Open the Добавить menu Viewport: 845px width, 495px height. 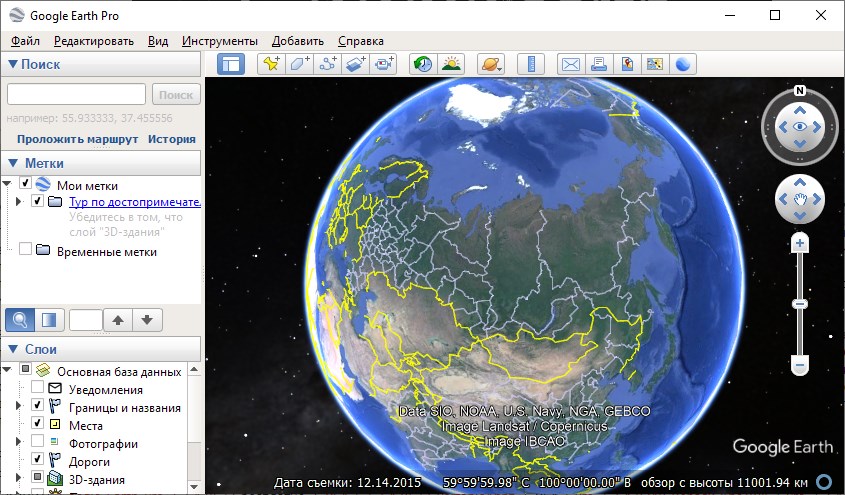click(x=297, y=41)
